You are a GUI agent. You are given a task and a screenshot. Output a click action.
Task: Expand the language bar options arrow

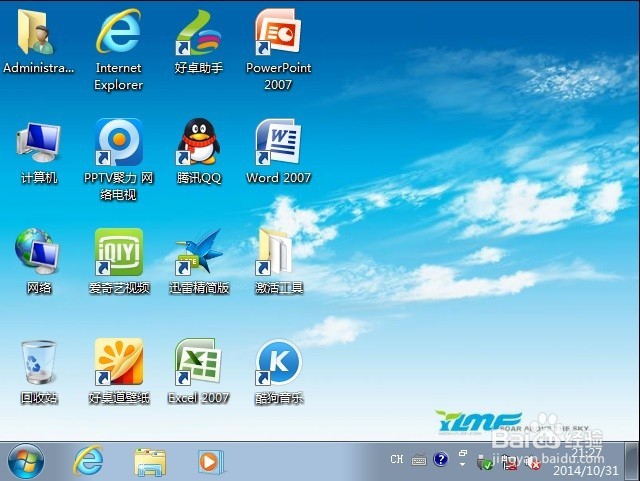tap(462, 465)
